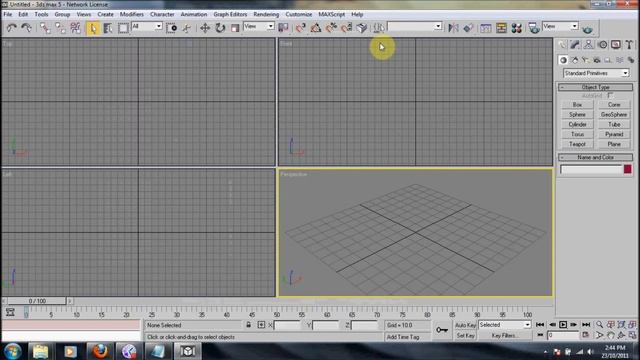Click the object name input field
Viewport: 640px width, 360px height.
(591, 169)
